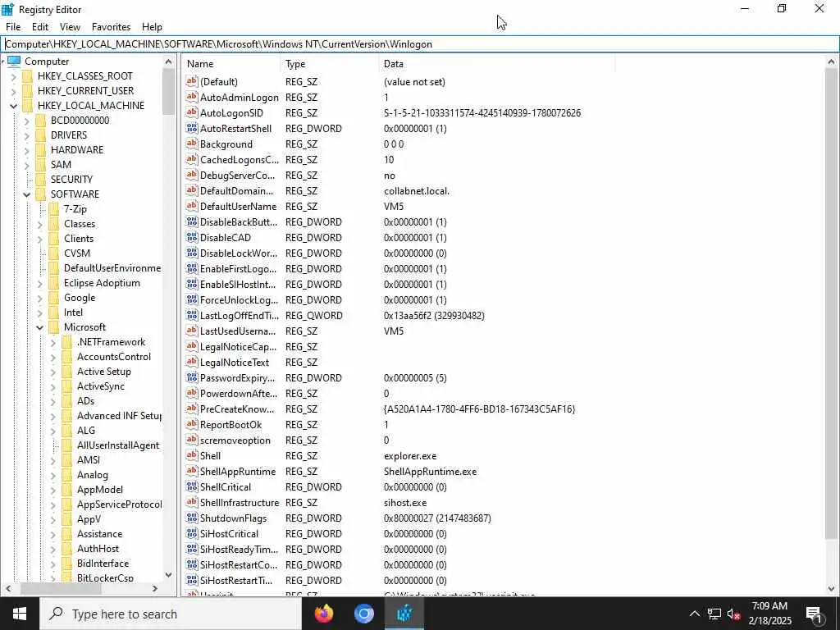Click the ShellInfrastructure value icon
Screen dimensions: 840x630
click(x=192, y=502)
